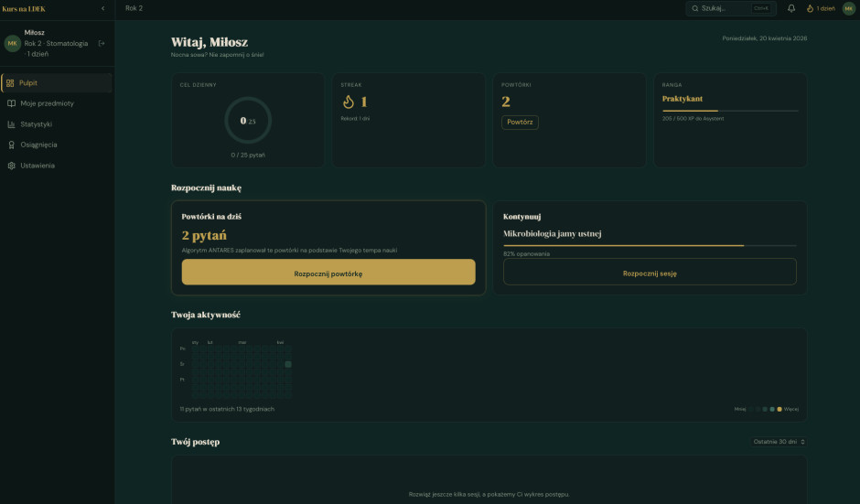The width and height of the screenshot is (860, 504).
Task: Click the Ustawienia gear icon
Action: click(x=11, y=166)
